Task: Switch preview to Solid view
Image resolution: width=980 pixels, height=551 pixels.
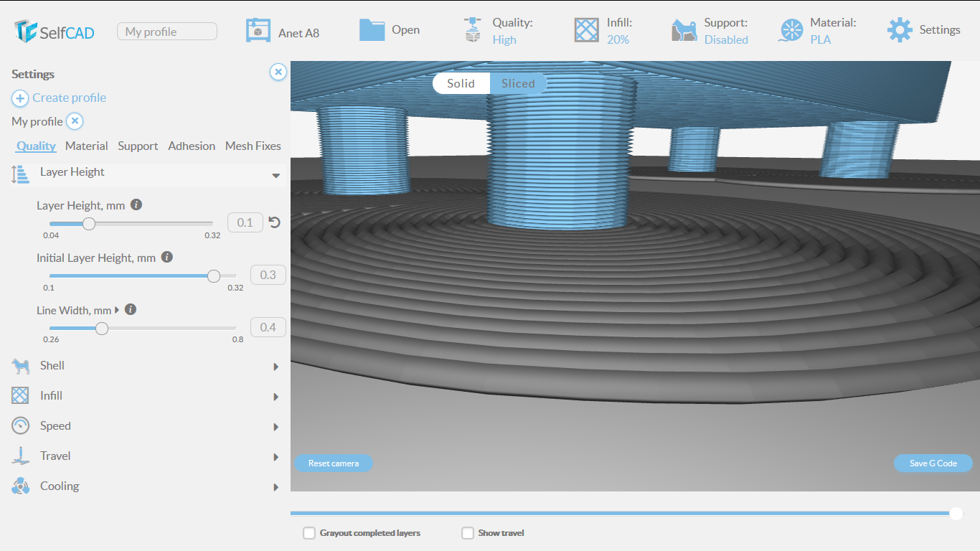Action: (461, 83)
